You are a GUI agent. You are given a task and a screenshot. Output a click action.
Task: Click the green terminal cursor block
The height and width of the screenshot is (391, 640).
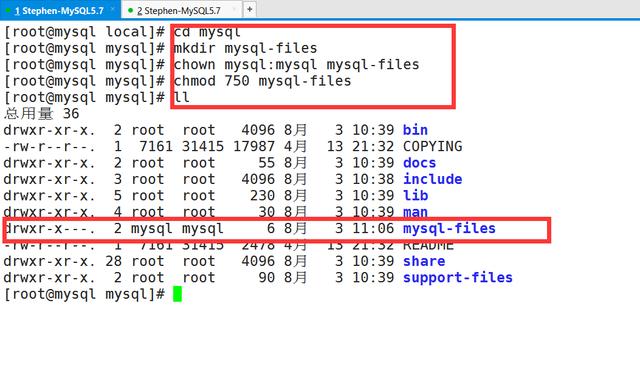(x=177, y=294)
